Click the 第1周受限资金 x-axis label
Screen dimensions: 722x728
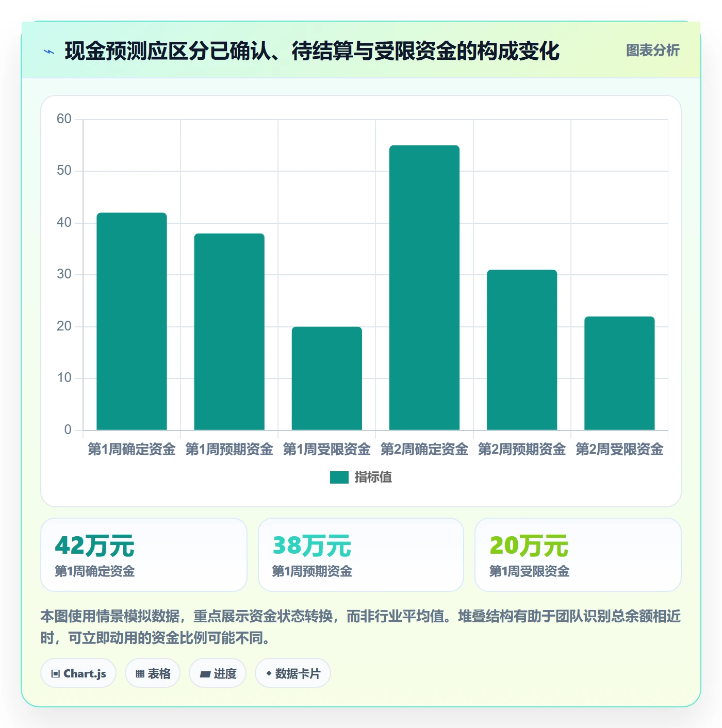327,450
